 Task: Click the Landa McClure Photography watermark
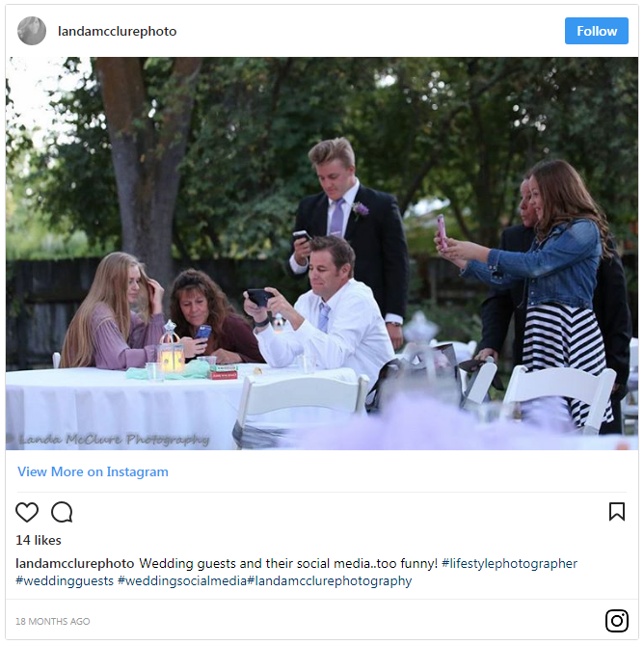click(113, 440)
